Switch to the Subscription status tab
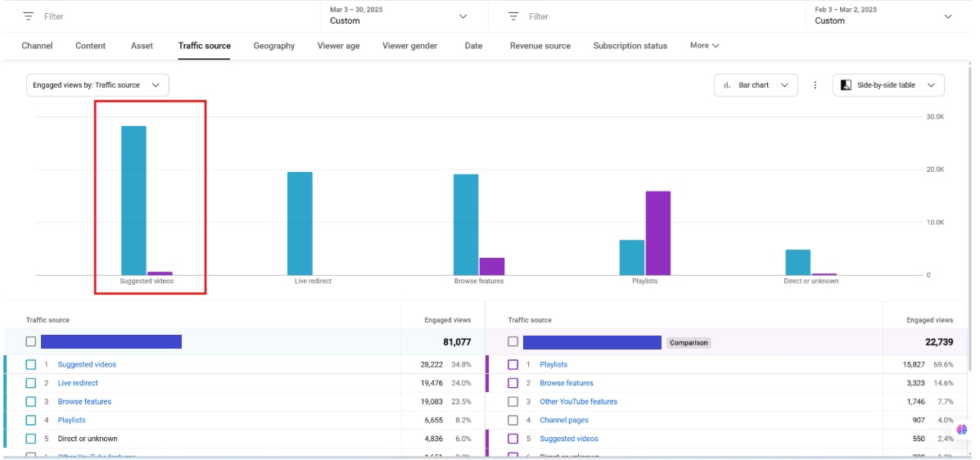This screenshot has height=460, width=980. [x=630, y=46]
